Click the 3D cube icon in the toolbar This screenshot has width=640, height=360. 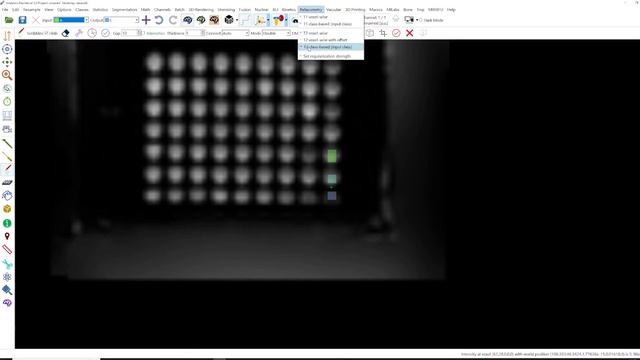click(x=229, y=20)
